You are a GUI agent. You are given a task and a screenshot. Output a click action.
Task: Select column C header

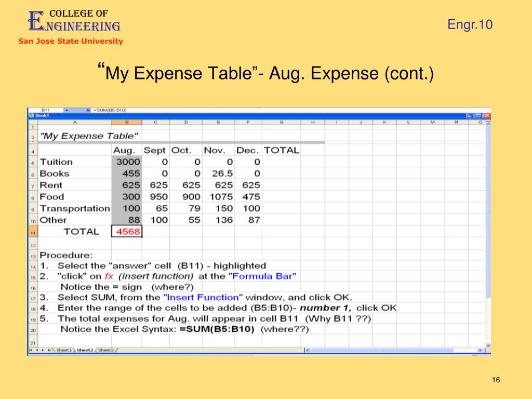pos(156,122)
